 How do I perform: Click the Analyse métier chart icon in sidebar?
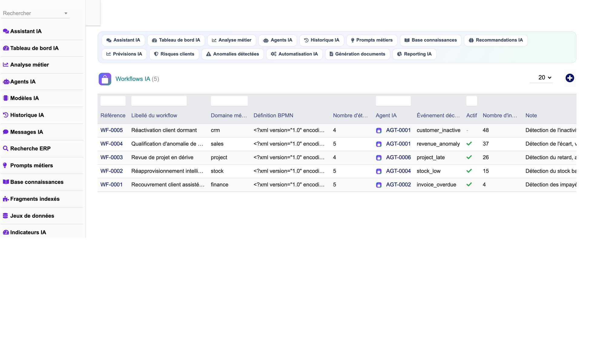tap(6, 65)
